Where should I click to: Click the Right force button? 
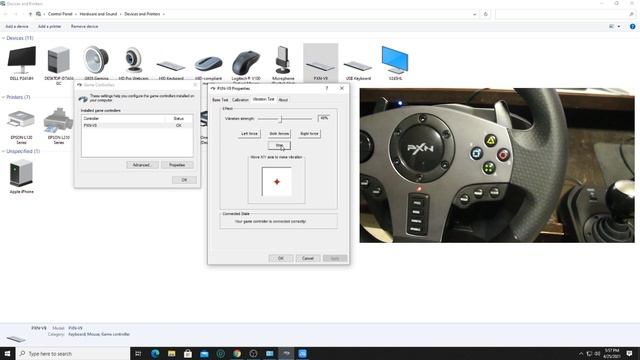(x=309, y=133)
